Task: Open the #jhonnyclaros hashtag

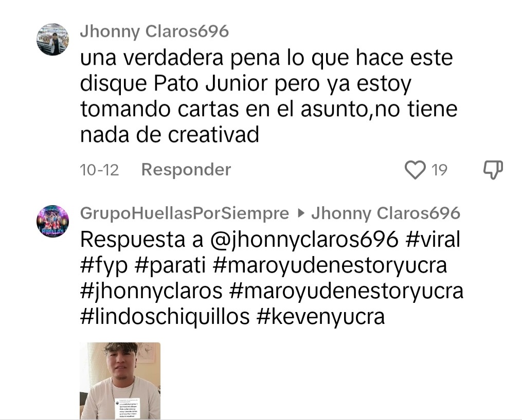Action: click(x=151, y=291)
